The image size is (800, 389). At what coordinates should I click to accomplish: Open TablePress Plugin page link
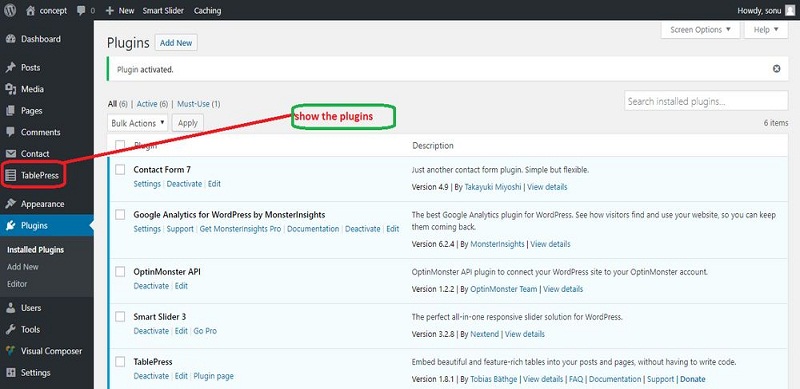coord(213,376)
